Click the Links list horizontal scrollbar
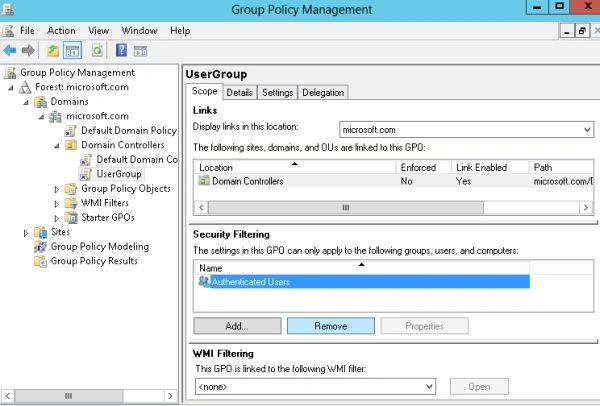Image resolution: width=600 pixels, height=406 pixels. [393, 207]
